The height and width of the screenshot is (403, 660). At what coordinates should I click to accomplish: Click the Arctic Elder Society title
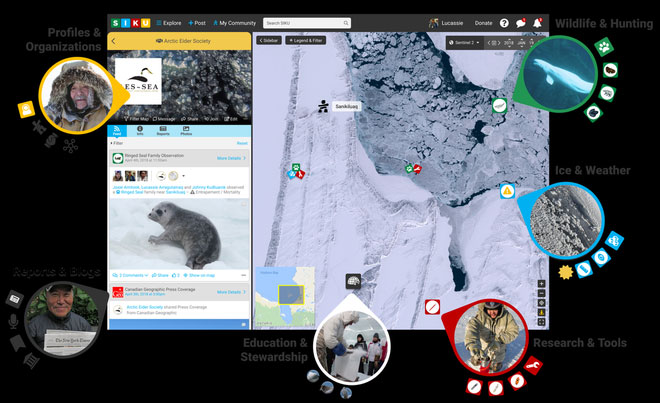point(184,41)
